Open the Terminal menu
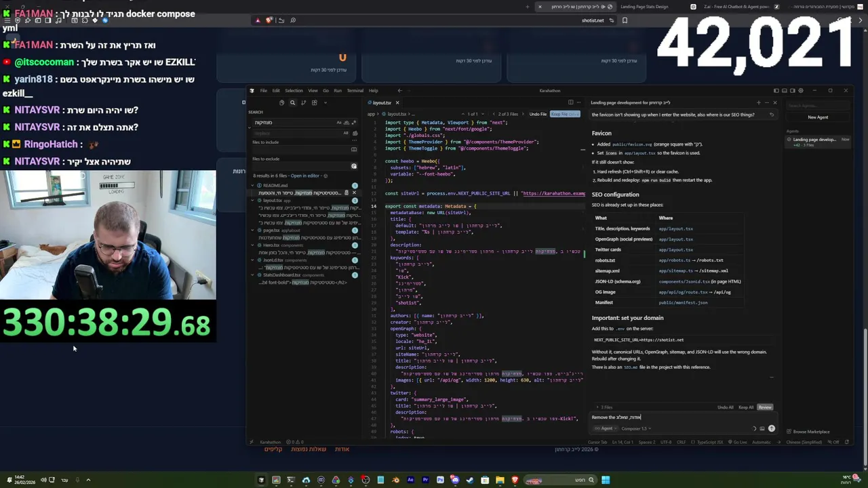868x488 pixels. pyautogui.click(x=355, y=91)
